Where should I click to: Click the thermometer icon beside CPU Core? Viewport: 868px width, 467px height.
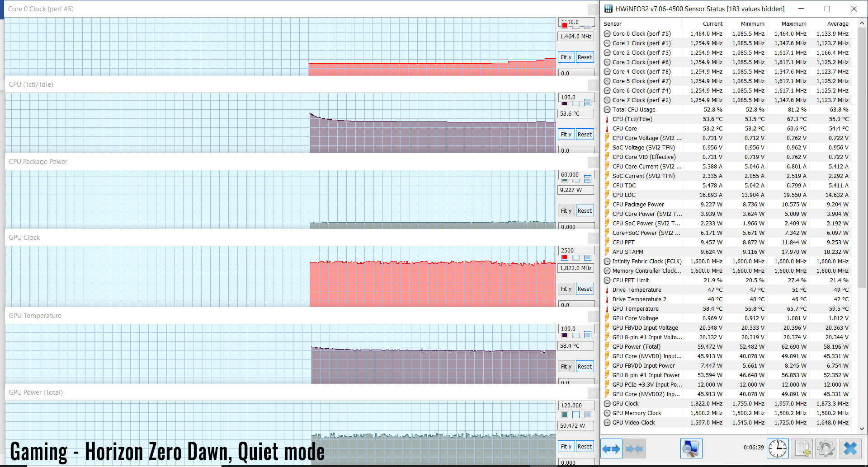(607, 129)
